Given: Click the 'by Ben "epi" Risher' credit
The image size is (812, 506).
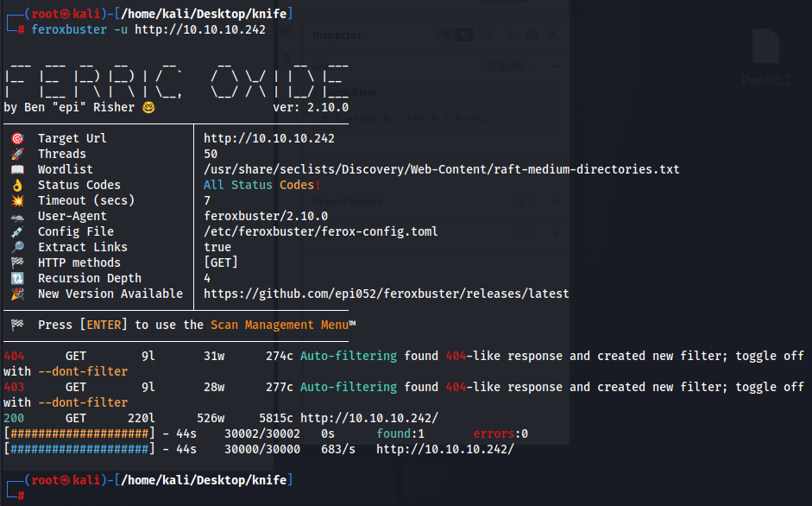Looking at the screenshot, I should [69, 107].
